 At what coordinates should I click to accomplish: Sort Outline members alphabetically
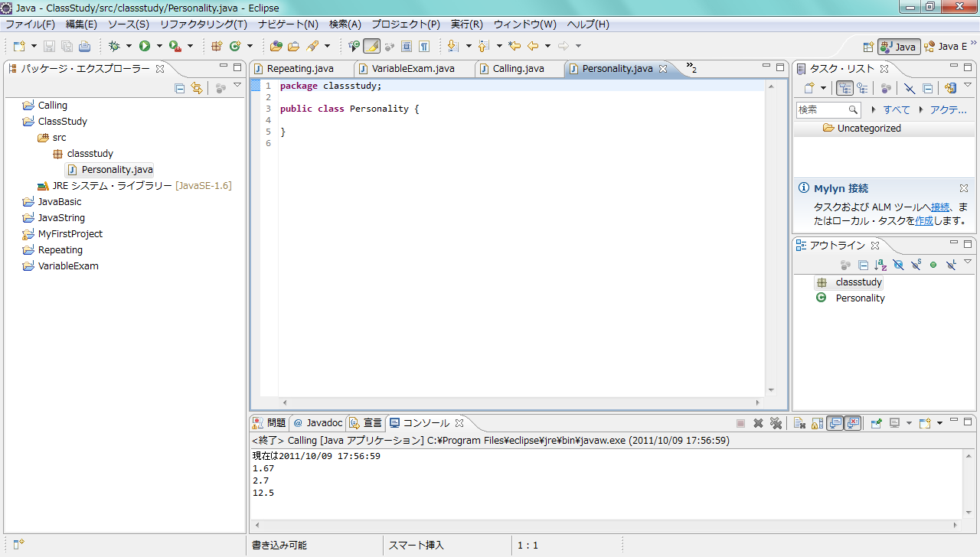pos(880,265)
